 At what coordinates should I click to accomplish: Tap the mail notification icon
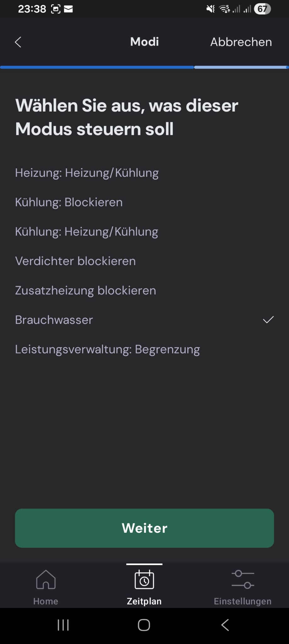[68, 9]
